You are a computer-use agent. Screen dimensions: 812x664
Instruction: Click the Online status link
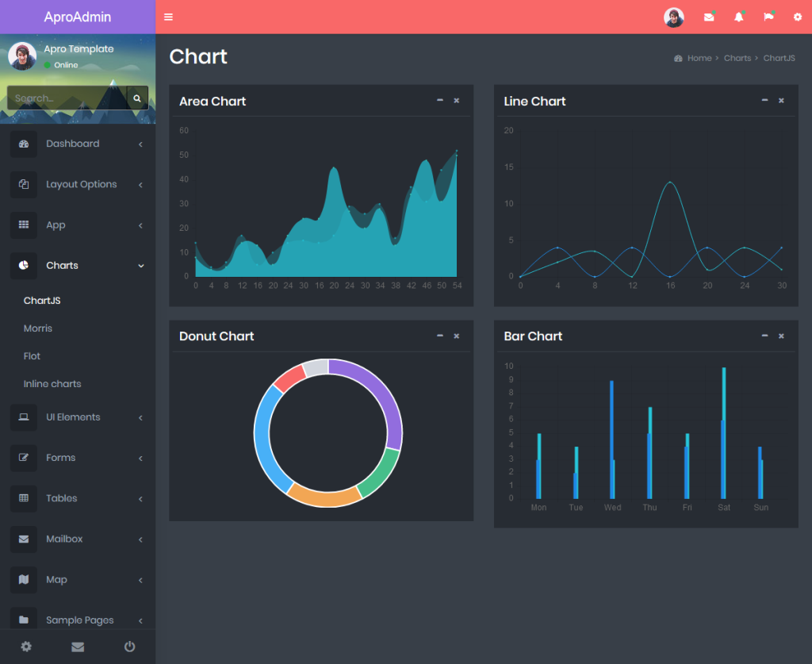click(61, 65)
